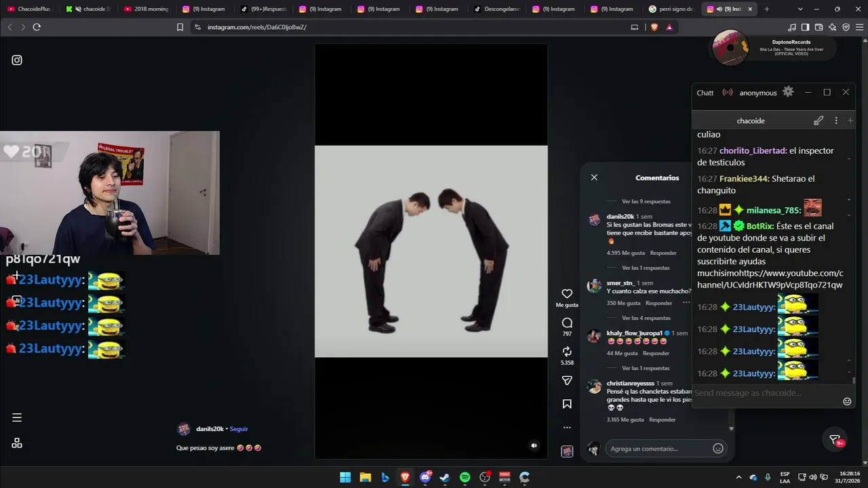Expand replies under khaly_flow_europa1 comment
This screenshot has height=488, width=868.
tap(646, 368)
